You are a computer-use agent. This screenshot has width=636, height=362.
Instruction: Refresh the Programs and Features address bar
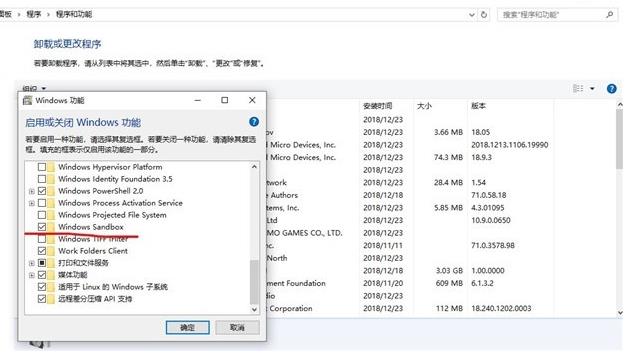click(484, 15)
